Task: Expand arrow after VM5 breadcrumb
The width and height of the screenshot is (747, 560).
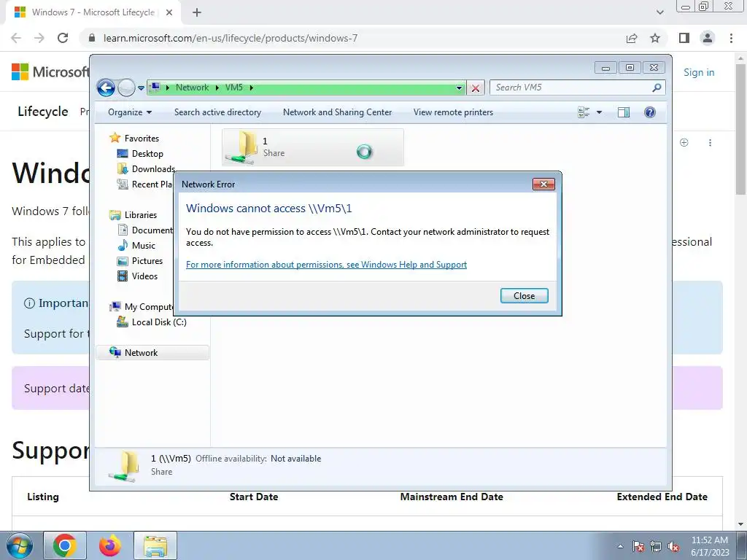Action: tap(252, 87)
